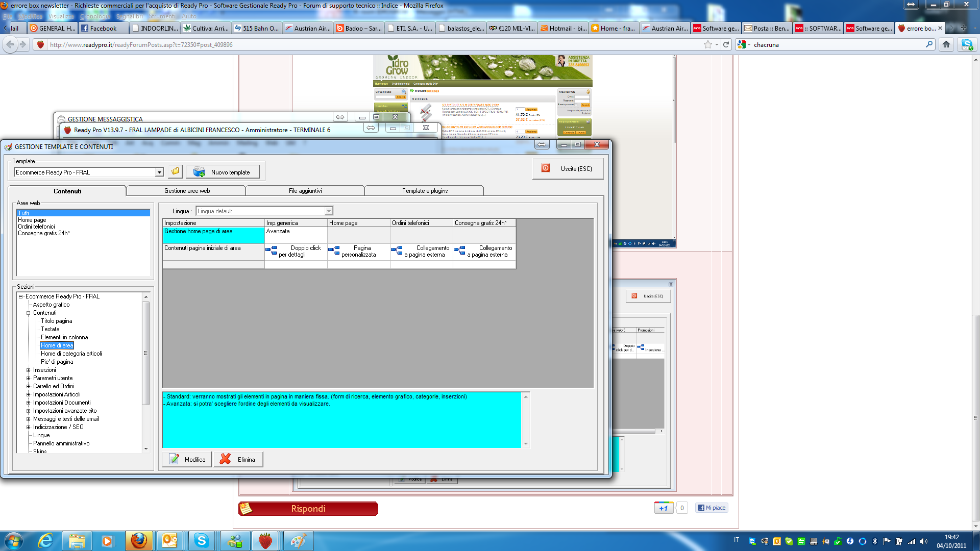This screenshot has height=551, width=980.
Task: Open the Template dropdown Ecommerce Ready Pro
Action: 159,172
